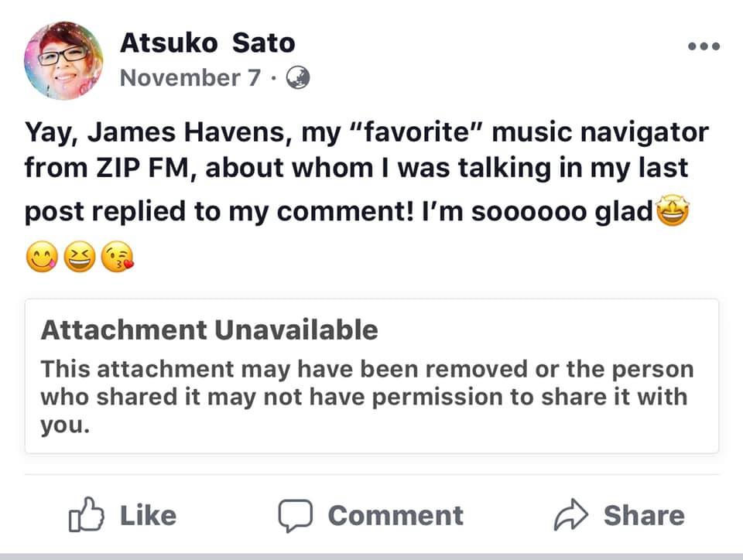Click the November 7 timestamp
Viewport: 743px width, 560px height.
(x=190, y=77)
